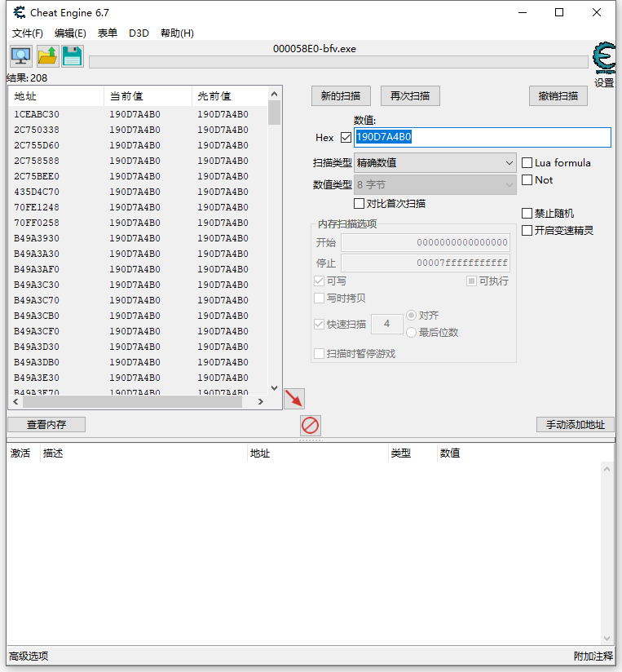Select result row 2C750338
The width and height of the screenshot is (622, 672).
point(139,130)
